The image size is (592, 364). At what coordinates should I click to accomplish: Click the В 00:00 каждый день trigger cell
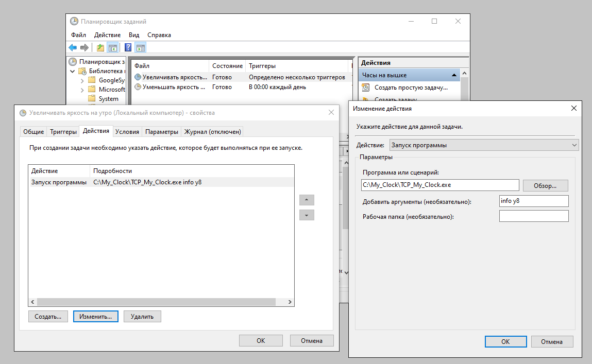click(x=277, y=87)
